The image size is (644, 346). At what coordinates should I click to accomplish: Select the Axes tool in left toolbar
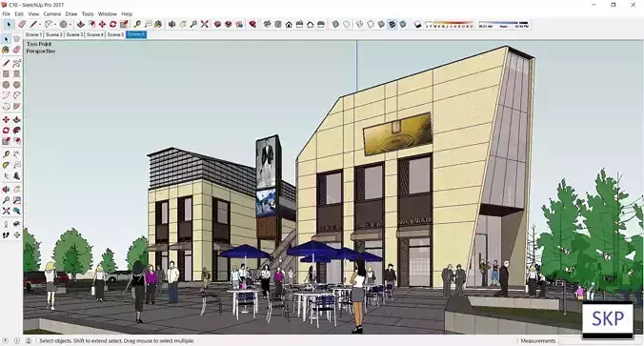click(x=6, y=175)
